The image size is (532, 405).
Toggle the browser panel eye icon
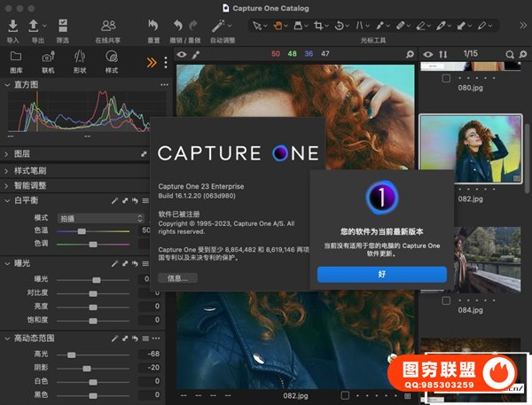click(428, 55)
